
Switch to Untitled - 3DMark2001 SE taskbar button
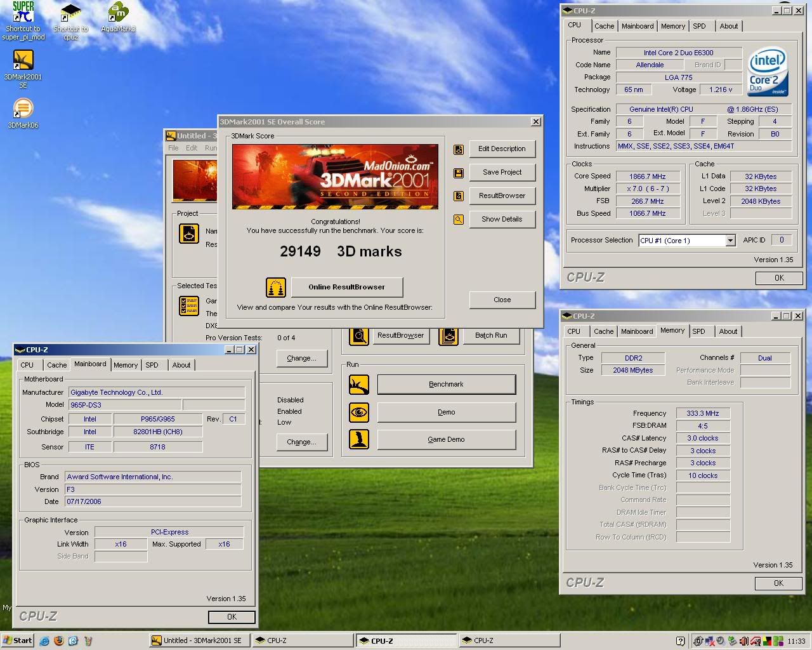tap(200, 641)
